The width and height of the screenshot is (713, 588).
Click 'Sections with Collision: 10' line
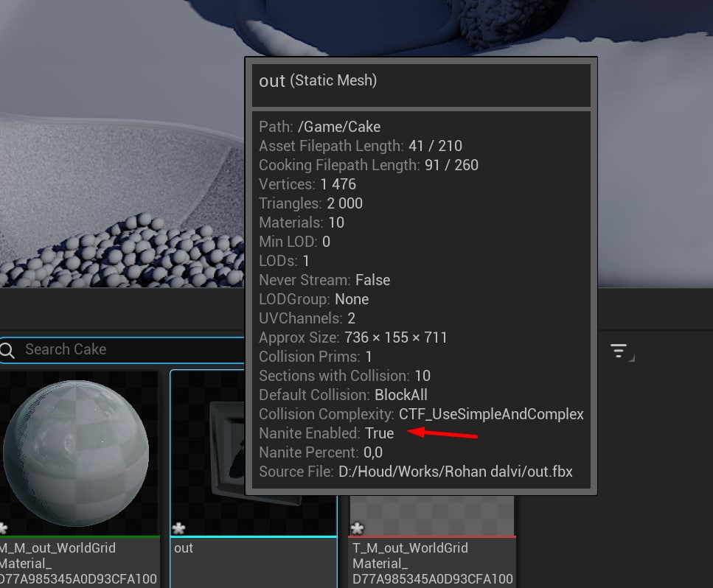[344, 376]
